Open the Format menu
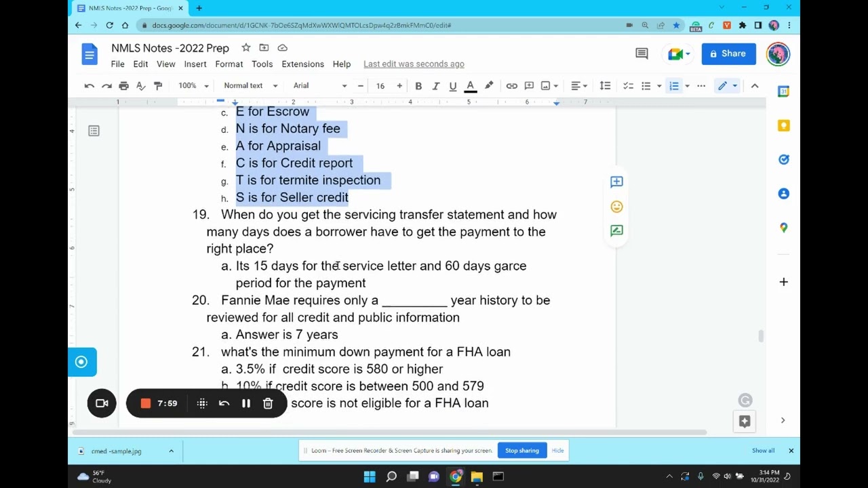This screenshot has height=488, width=868. coord(229,64)
